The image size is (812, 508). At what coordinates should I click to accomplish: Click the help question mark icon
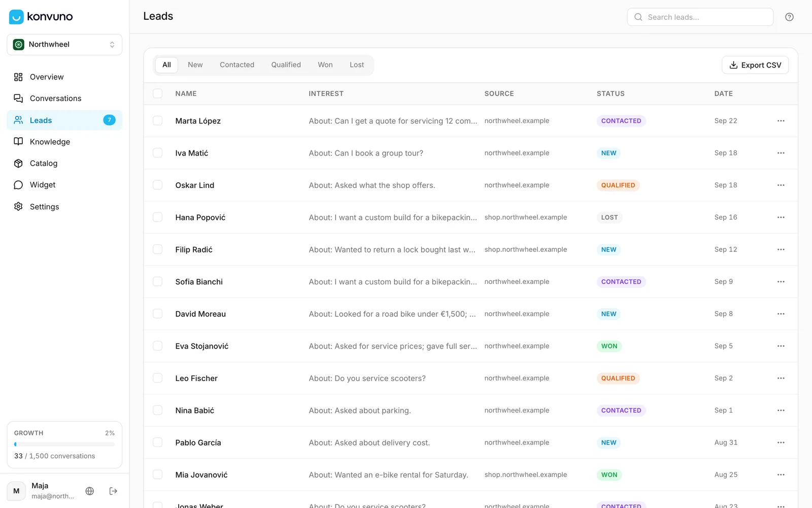(789, 17)
